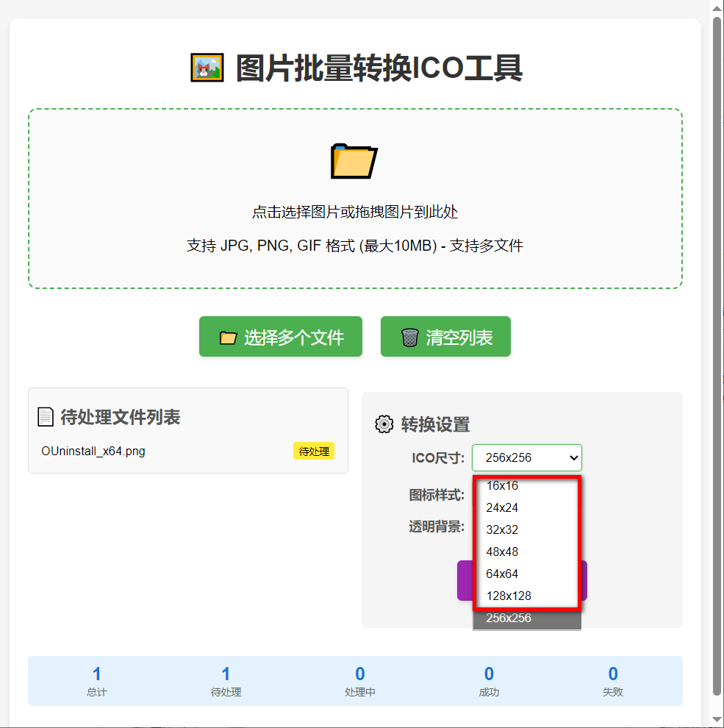Click the 清空列表 button
Screen dimensions: 724x728
tap(445, 336)
